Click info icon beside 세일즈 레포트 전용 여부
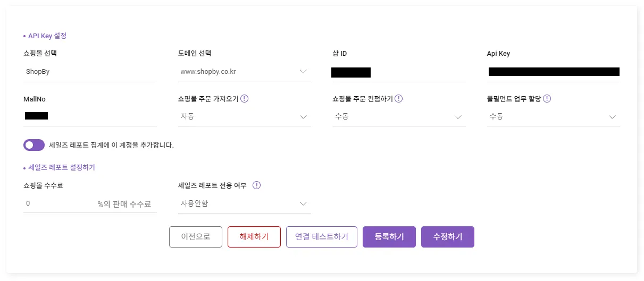Image resolution: width=644 pixels, height=281 pixels. coord(257,185)
